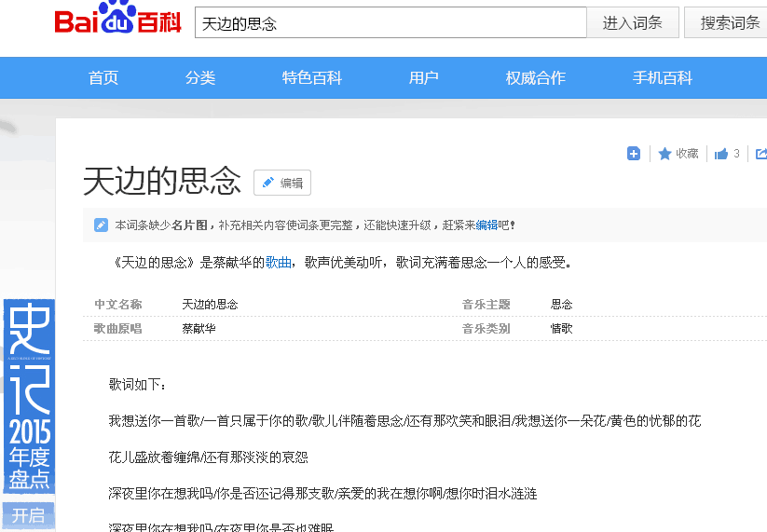Select 特色百科 in the navigation bar
Image resolution: width=767 pixels, height=532 pixels.
click(x=312, y=78)
